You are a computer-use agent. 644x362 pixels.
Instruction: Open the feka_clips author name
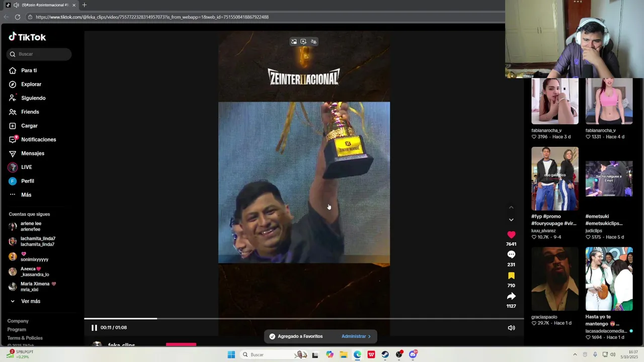121,345
